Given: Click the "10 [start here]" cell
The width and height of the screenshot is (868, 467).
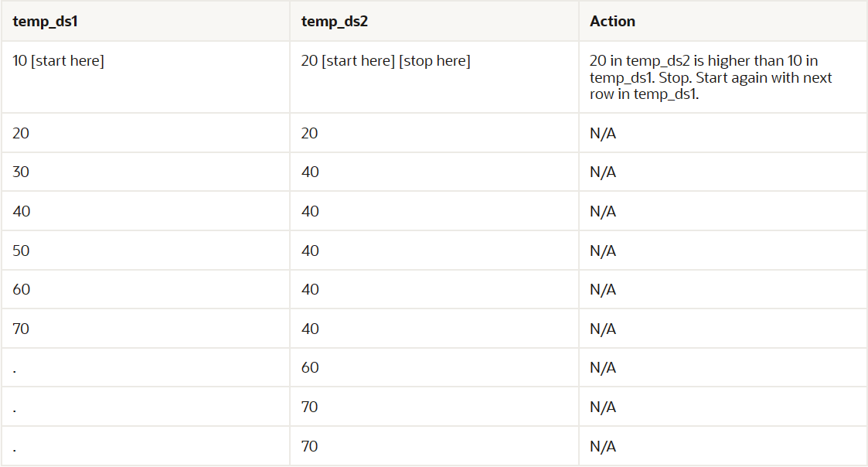Looking at the screenshot, I should [x=59, y=61].
